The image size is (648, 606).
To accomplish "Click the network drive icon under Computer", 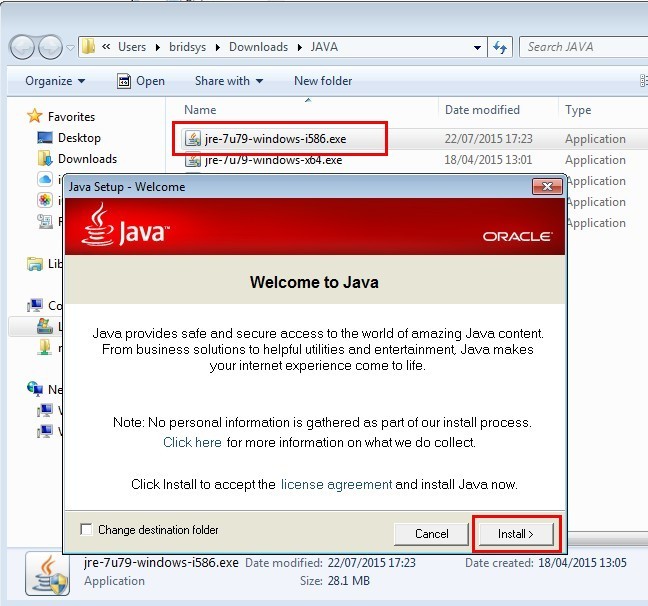I will pyautogui.click(x=45, y=347).
